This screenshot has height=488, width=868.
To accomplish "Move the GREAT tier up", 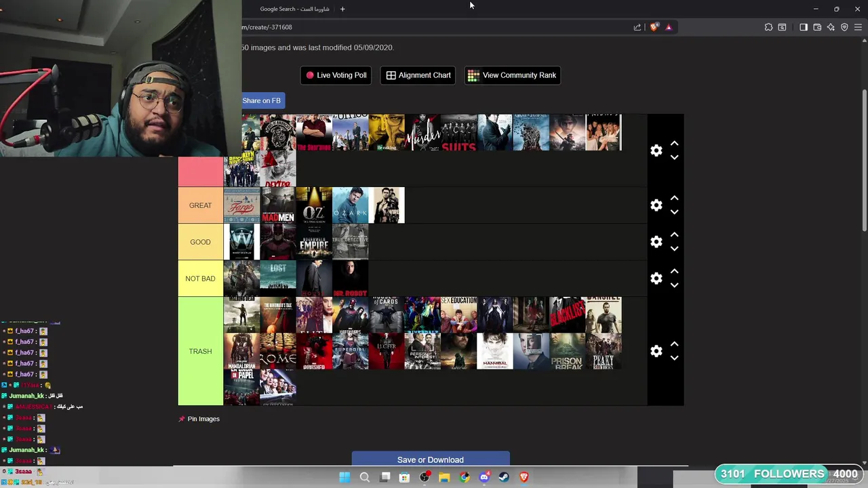I will coord(674,199).
